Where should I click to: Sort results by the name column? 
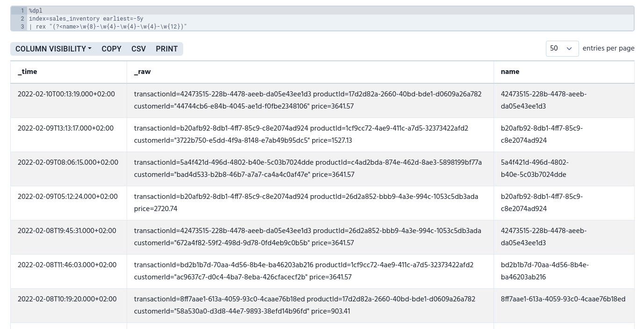click(x=510, y=72)
